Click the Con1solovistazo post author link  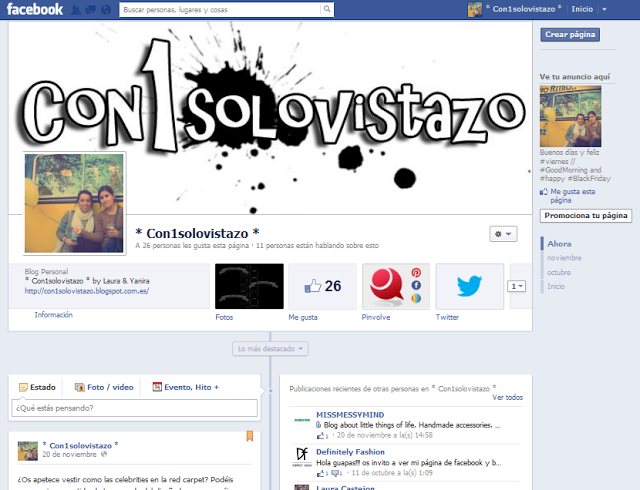pos(80,445)
